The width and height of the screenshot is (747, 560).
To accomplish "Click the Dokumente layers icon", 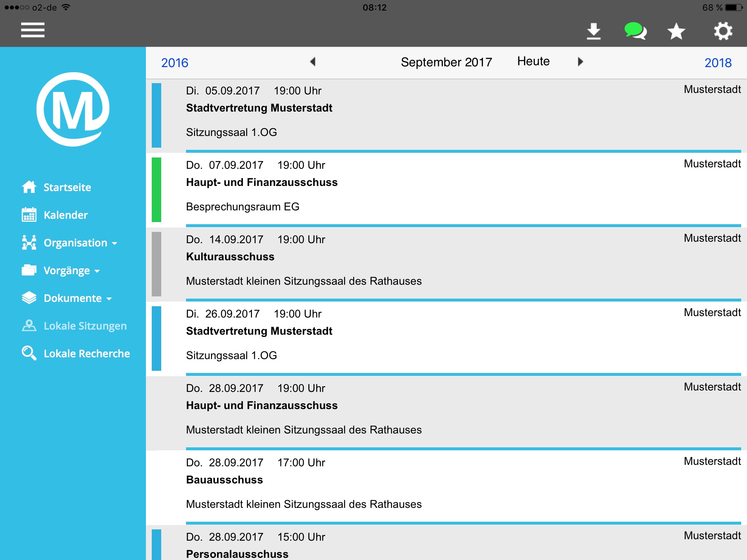I will (x=29, y=298).
